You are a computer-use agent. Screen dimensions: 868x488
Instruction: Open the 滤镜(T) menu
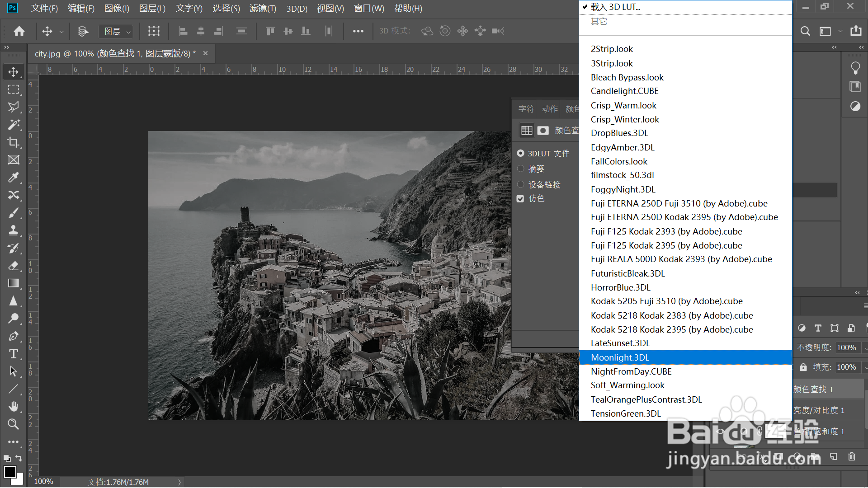point(263,8)
